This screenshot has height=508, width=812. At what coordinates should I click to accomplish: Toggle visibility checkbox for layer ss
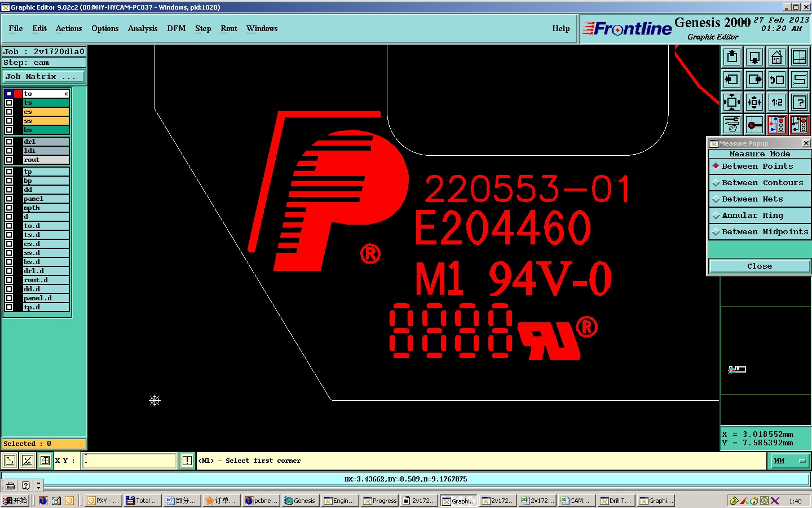coord(9,121)
